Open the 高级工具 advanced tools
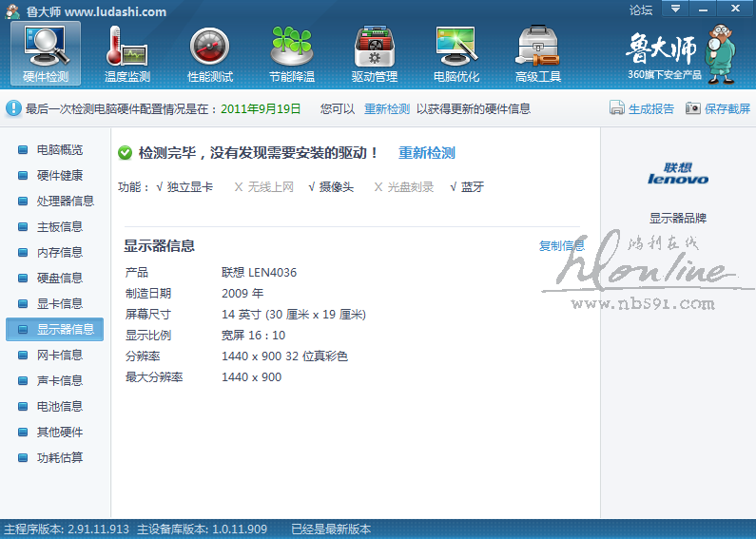Image resolution: width=756 pixels, height=539 pixels. point(538,54)
